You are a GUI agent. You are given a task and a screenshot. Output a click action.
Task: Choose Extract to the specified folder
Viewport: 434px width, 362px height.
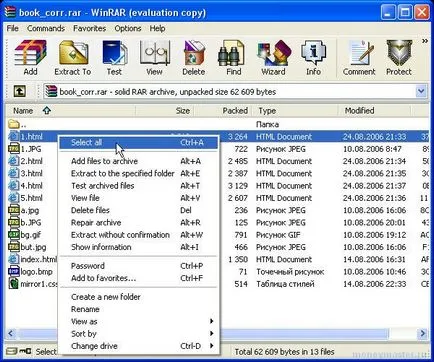coord(138,173)
